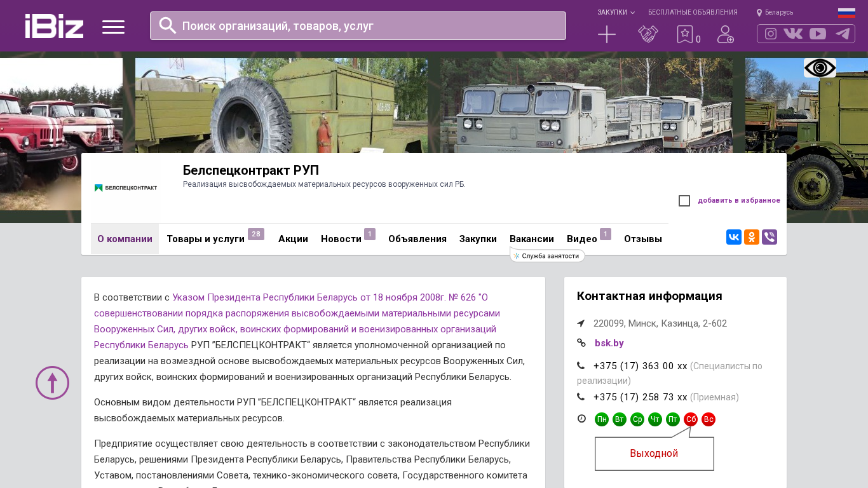
Task: Click phone number +375 (17) 258 73 xx
Action: point(641,397)
